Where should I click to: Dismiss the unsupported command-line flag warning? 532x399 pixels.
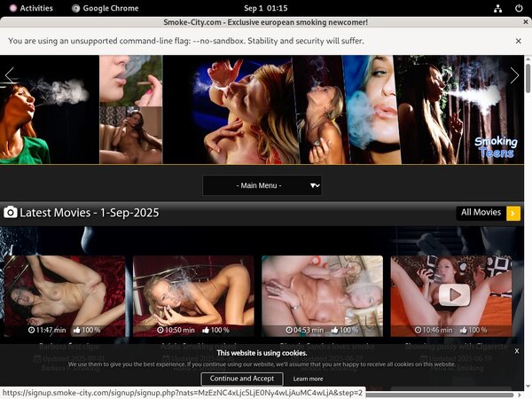(519, 41)
